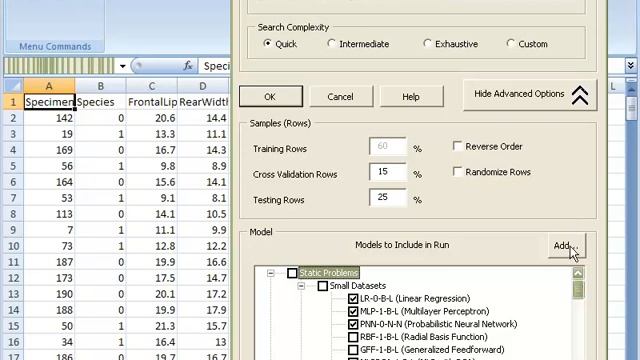Click the Insert Function fx icon
640x360 pixels.
click(x=188, y=66)
